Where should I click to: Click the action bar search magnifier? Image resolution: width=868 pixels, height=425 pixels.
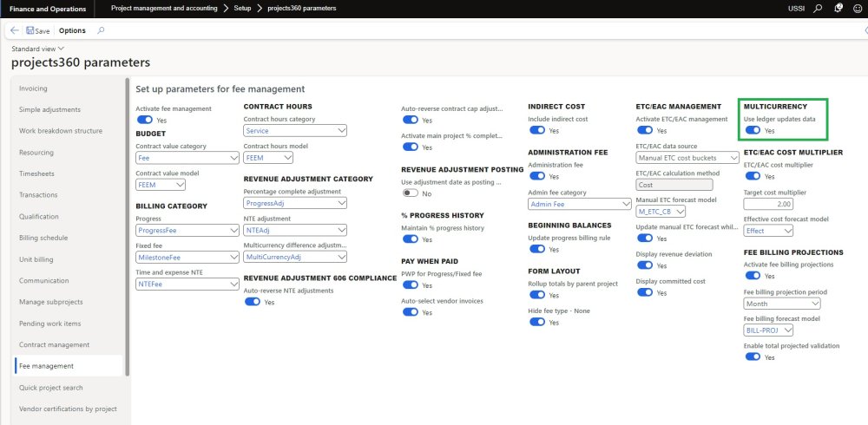pyautogui.click(x=101, y=30)
